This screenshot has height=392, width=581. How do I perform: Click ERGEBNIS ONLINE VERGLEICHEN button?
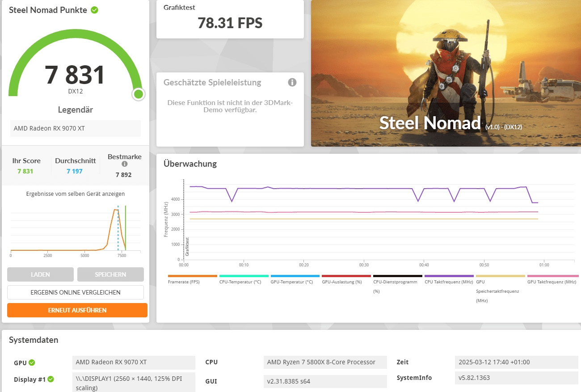(76, 292)
